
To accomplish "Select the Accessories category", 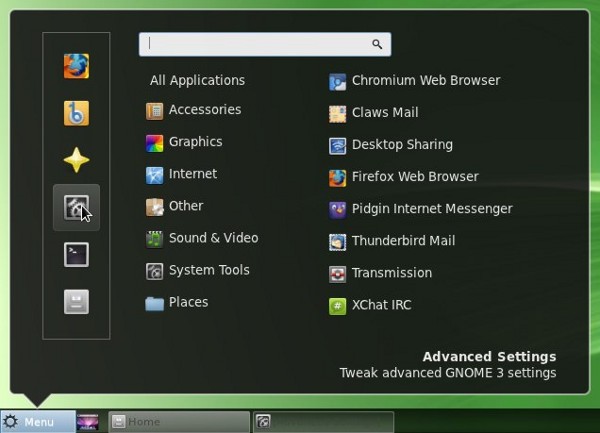I will pos(204,110).
